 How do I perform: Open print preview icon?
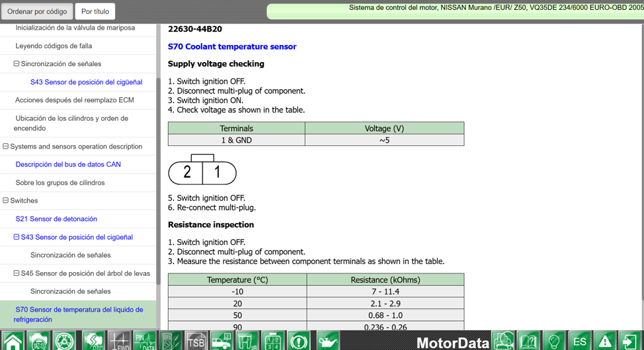504,341
